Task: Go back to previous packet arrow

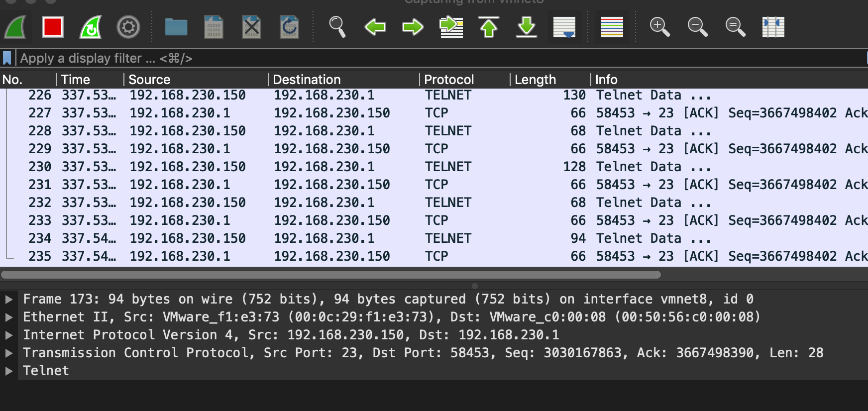Action: pyautogui.click(x=375, y=27)
